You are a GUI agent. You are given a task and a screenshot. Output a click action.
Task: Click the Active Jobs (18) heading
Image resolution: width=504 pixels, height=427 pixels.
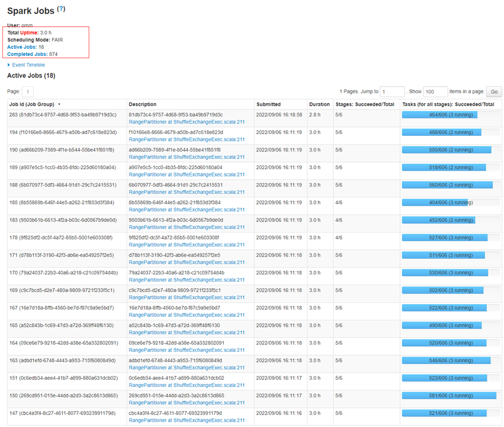click(31, 76)
